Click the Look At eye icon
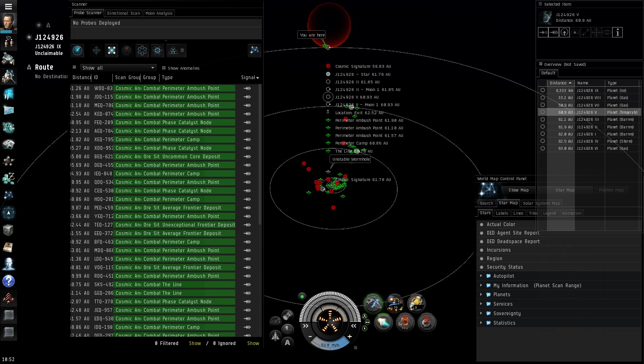 point(607,32)
